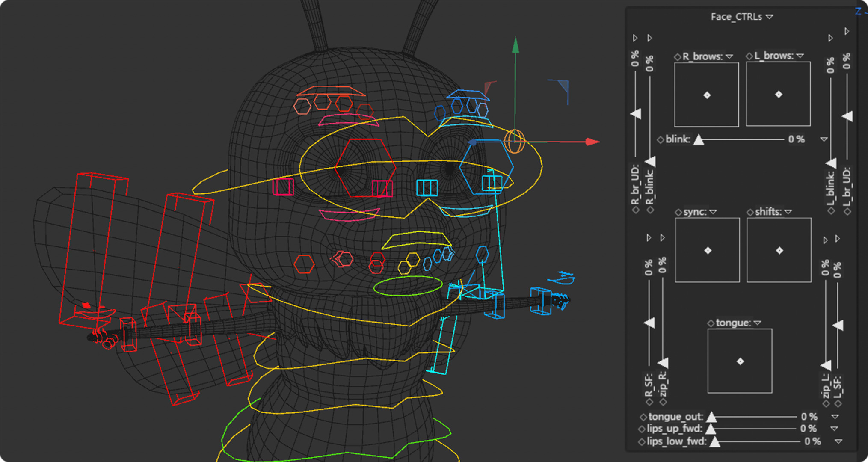Click center point of sync control box
This screenshot has width=868, height=462.
point(708,251)
